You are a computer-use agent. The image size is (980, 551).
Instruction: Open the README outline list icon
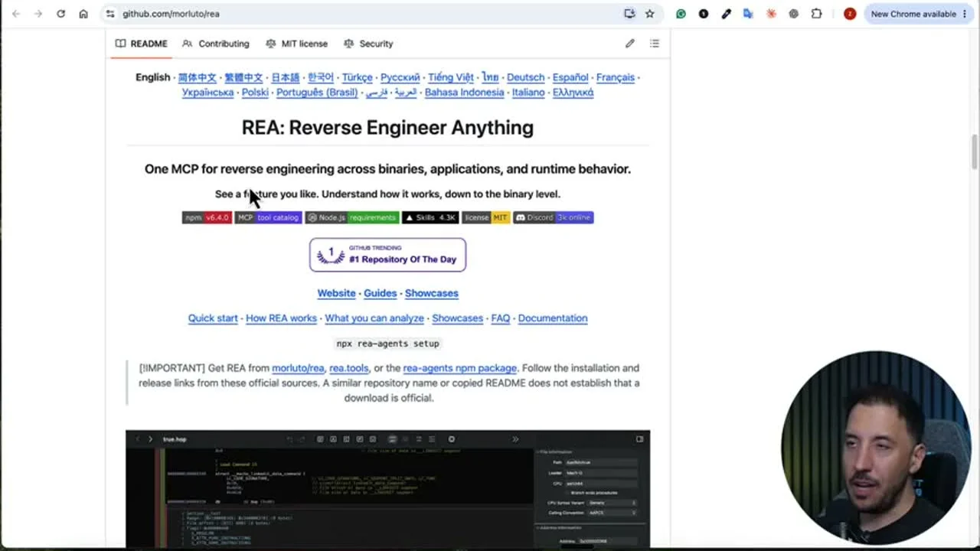click(655, 44)
